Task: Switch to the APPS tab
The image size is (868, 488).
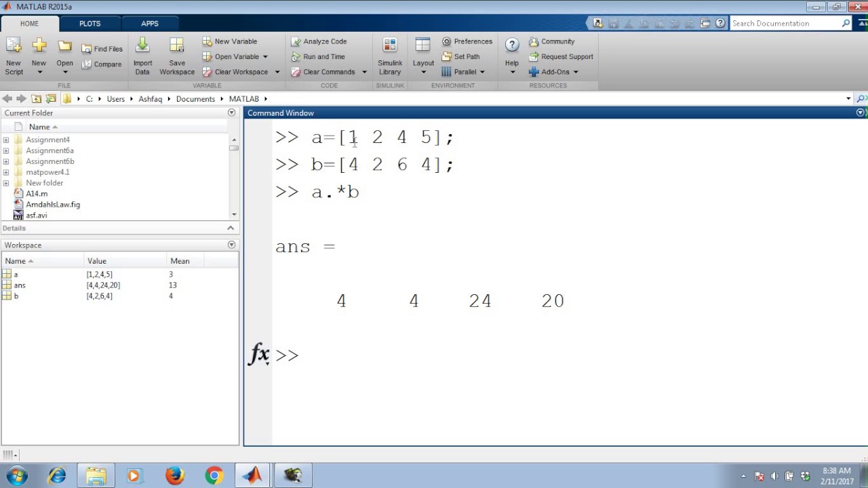Action: [x=150, y=24]
